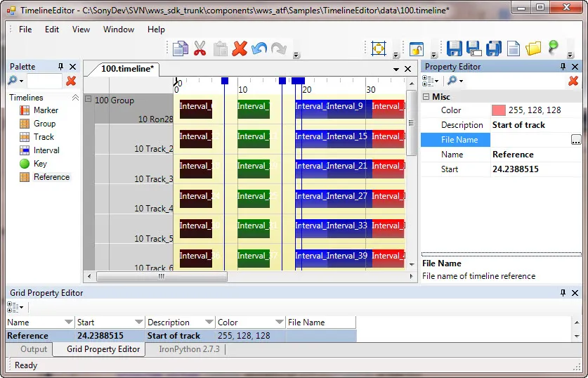Screen dimensions: 588x378
Task: Open Property Editor organize dropdown
Action: [x=430, y=81]
